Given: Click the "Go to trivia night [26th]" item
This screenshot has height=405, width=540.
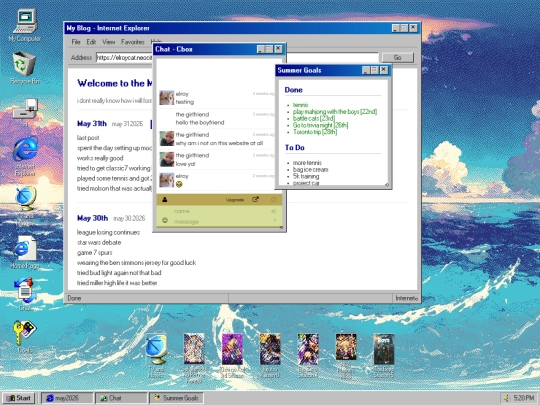Looking at the screenshot, I should pos(320,125).
